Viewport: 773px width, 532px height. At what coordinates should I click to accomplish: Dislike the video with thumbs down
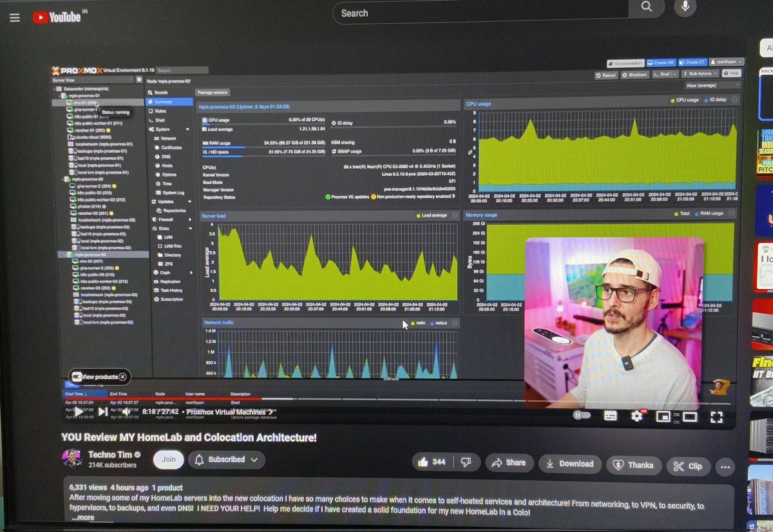pos(466,462)
